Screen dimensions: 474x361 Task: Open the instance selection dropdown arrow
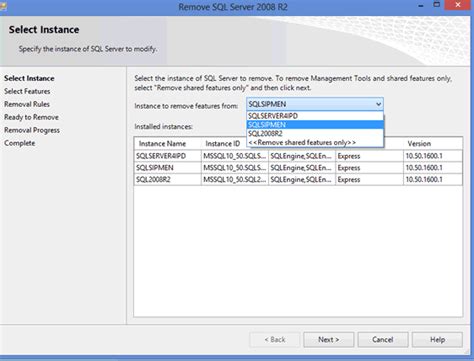(x=378, y=104)
